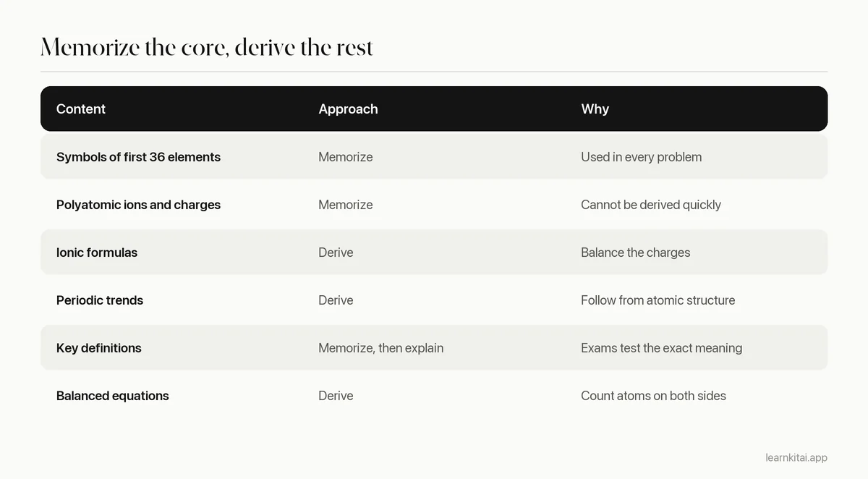Click the Used in every problem cell
This screenshot has height=479, width=868.
(641, 157)
